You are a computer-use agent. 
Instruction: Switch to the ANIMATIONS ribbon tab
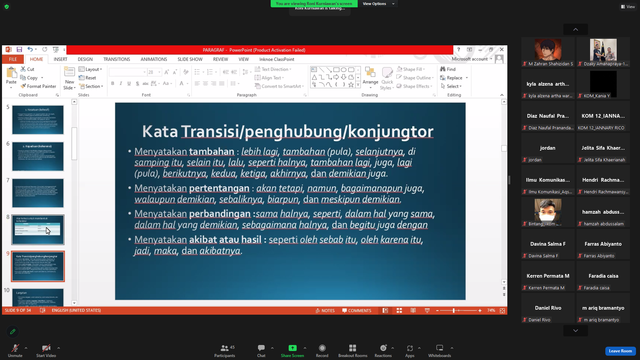[154, 59]
